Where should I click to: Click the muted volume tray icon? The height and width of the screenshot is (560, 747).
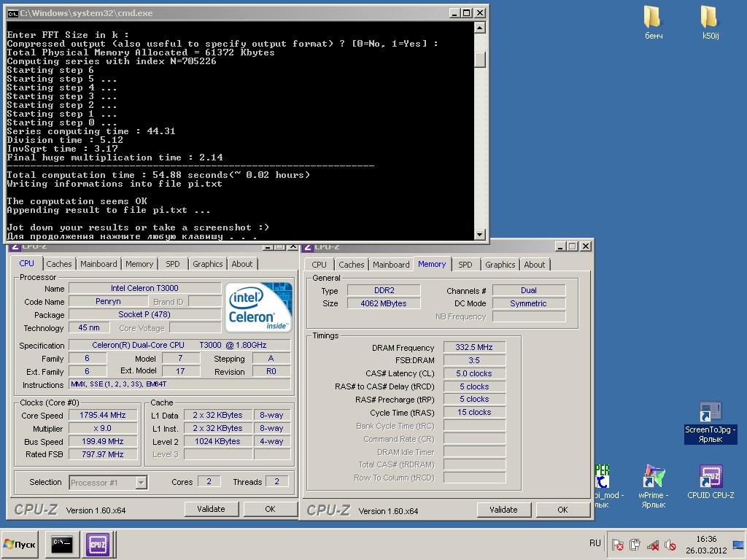670,544
